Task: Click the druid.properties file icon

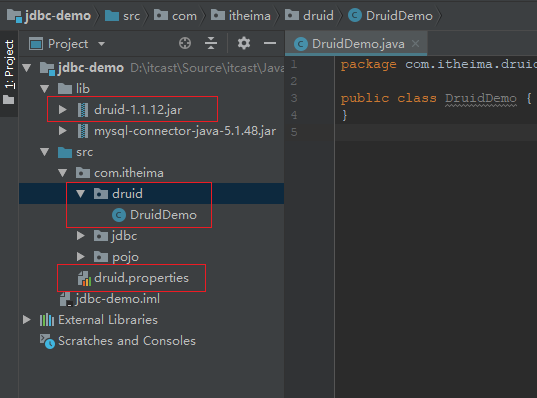Action: point(84,278)
